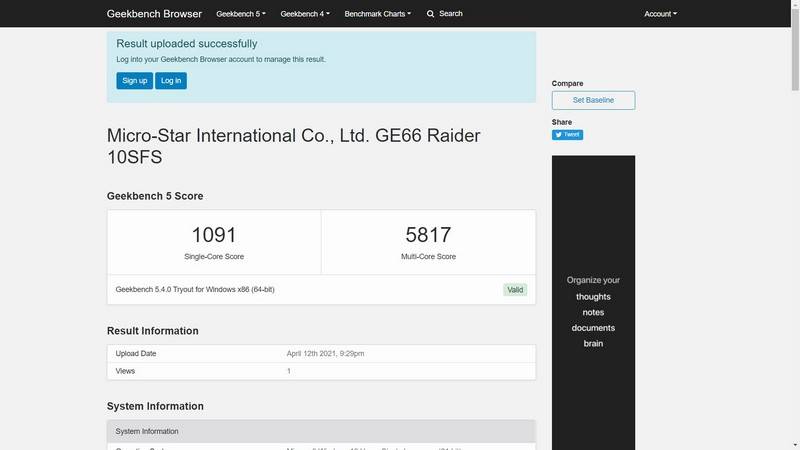Click the green Valid badge

pyautogui.click(x=515, y=290)
